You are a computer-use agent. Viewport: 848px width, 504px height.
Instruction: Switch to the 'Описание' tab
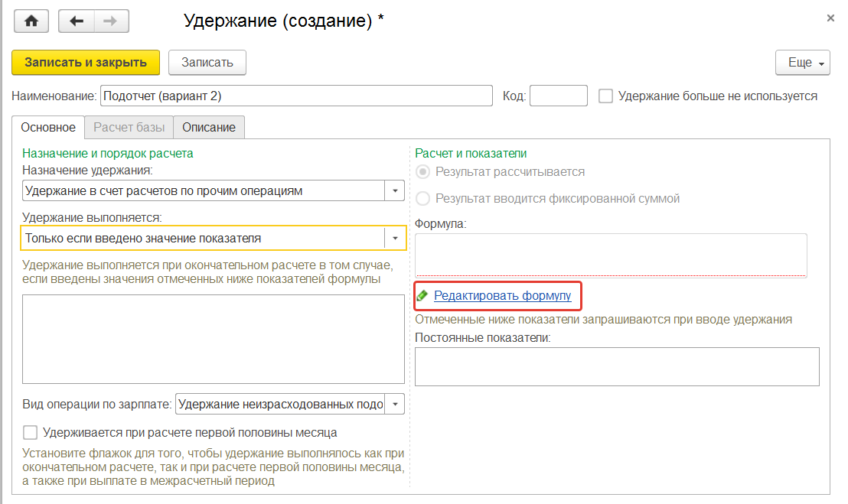pyautogui.click(x=209, y=128)
